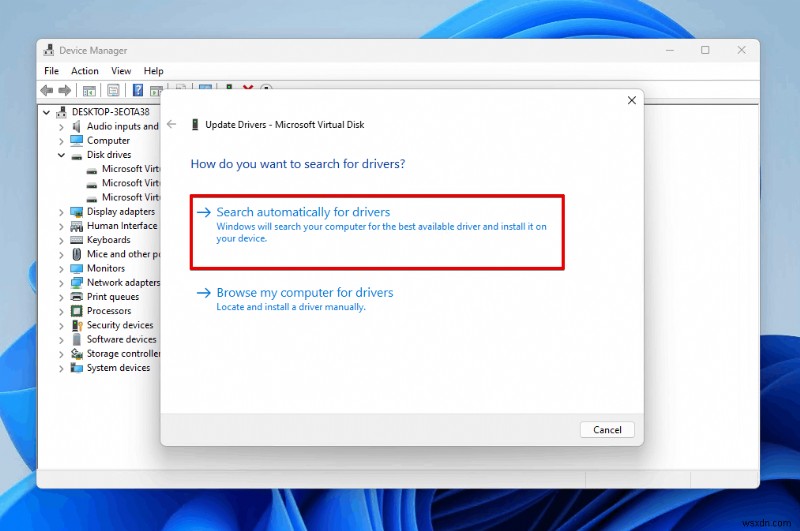Click the Human Interface devices icon

77,226
